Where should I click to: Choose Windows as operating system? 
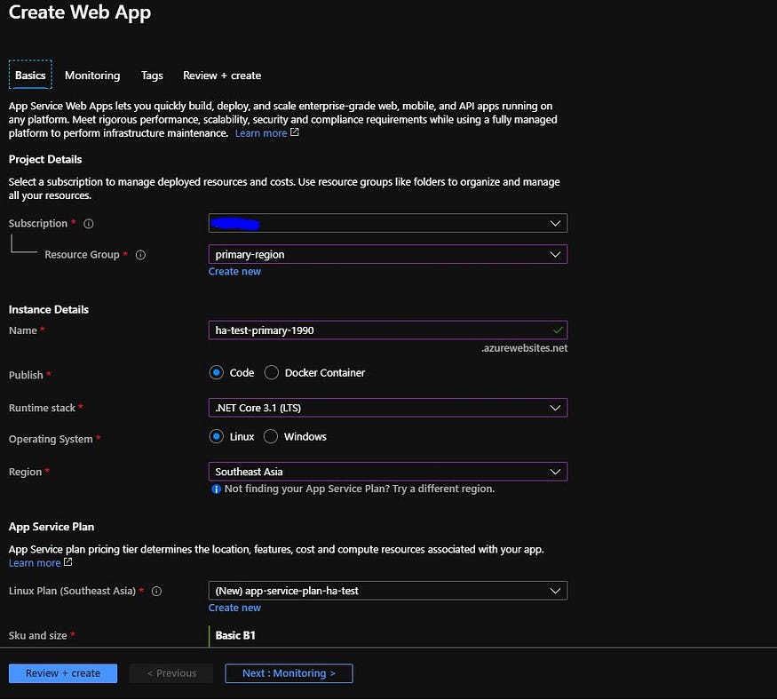271,436
